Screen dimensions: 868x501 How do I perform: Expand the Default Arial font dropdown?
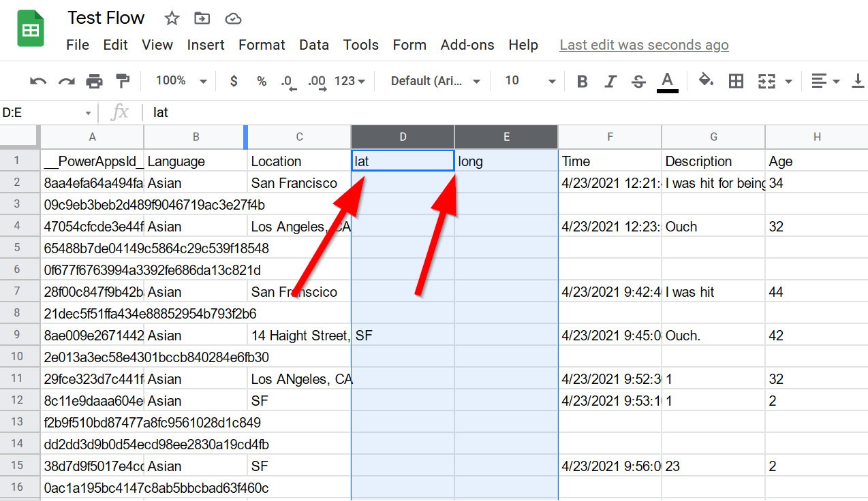[435, 81]
